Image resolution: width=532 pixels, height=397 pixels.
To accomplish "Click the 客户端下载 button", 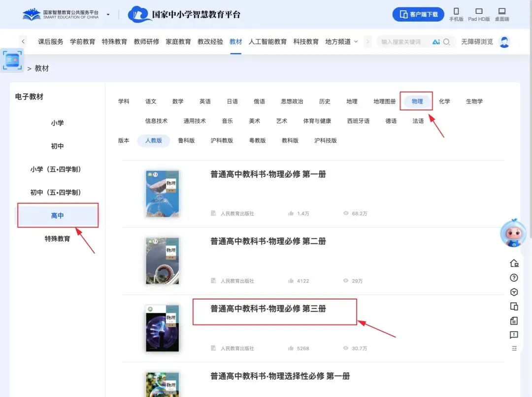I will 418,14.
